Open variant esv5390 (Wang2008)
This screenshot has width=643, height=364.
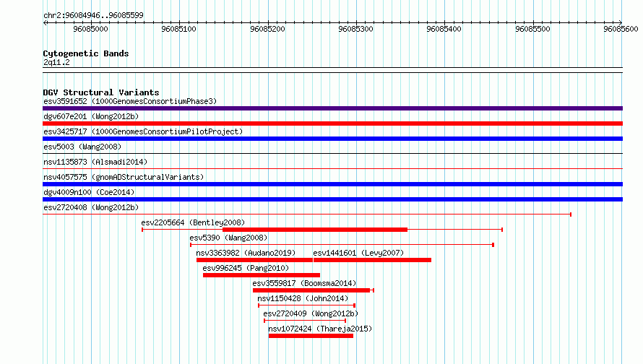coord(228,238)
